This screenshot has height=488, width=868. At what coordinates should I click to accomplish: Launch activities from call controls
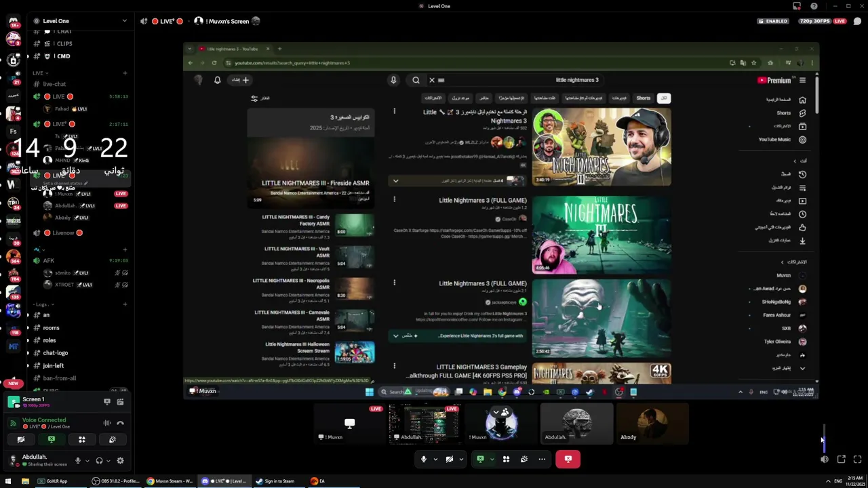pyautogui.click(x=506, y=459)
